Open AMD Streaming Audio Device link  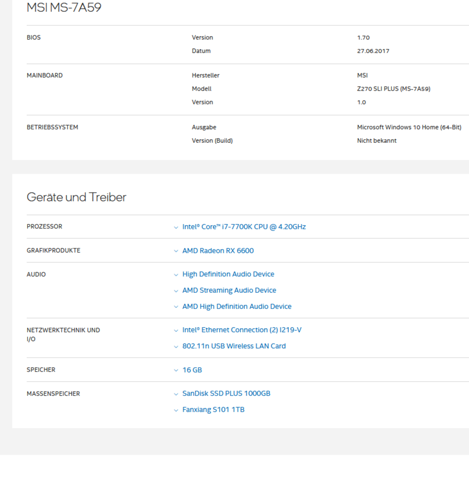229,290
